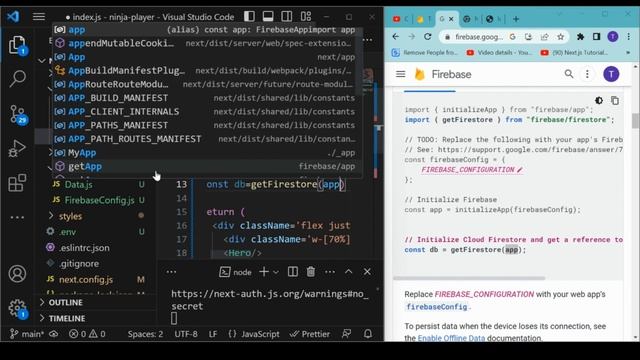Open the Search view in VS Code
The width and height of the screenshot is (640, 360).
pyautogui.click(x=17, y=78)
